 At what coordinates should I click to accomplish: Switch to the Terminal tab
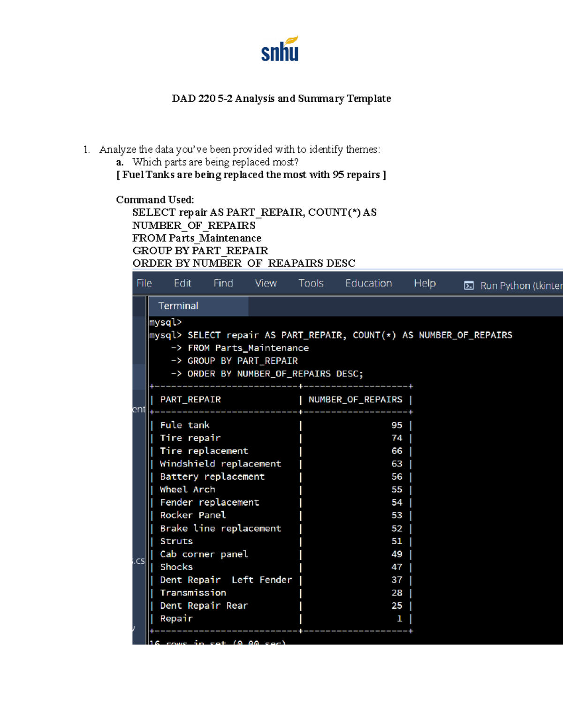pos(178,306)
